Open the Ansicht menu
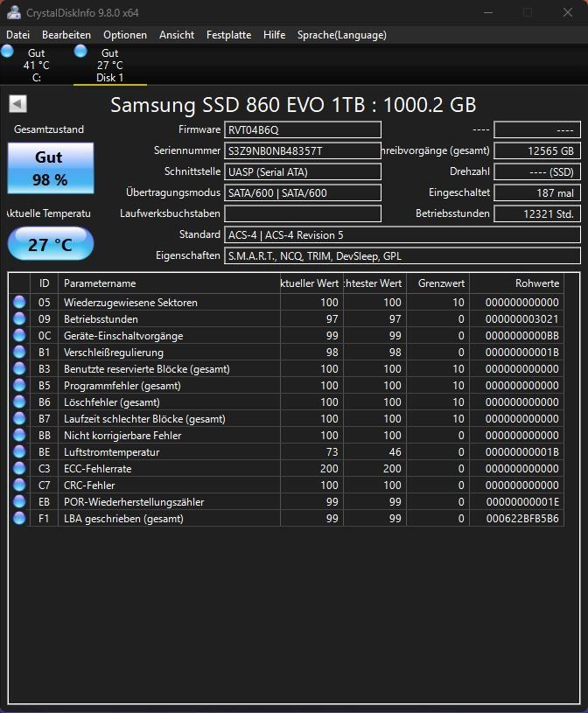The image size is (588, 713). [177, 35]
